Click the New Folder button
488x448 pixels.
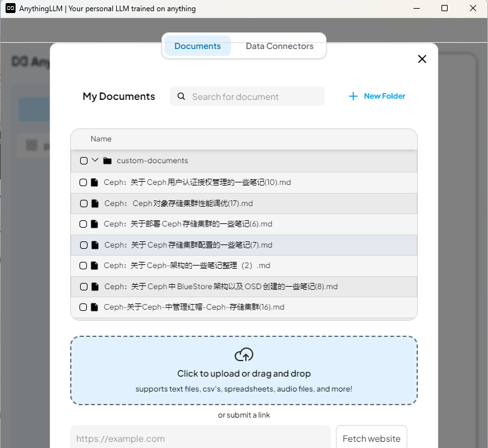377,96
